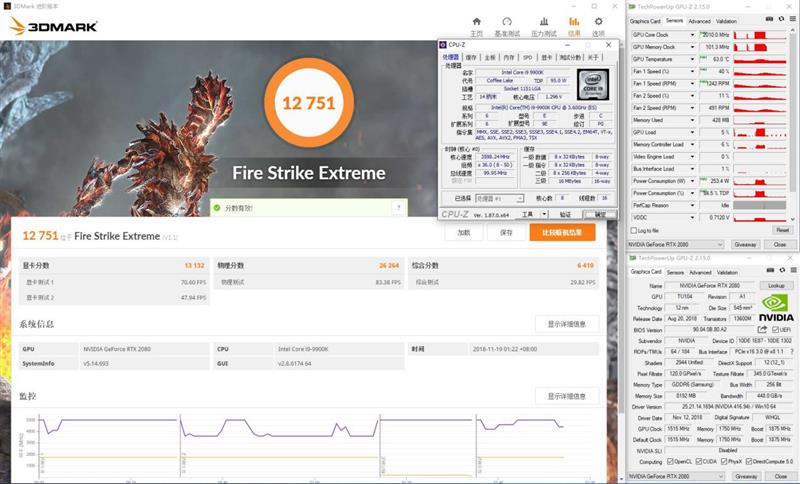Click the save (保存) button in 3DMark

pos(506,233)
